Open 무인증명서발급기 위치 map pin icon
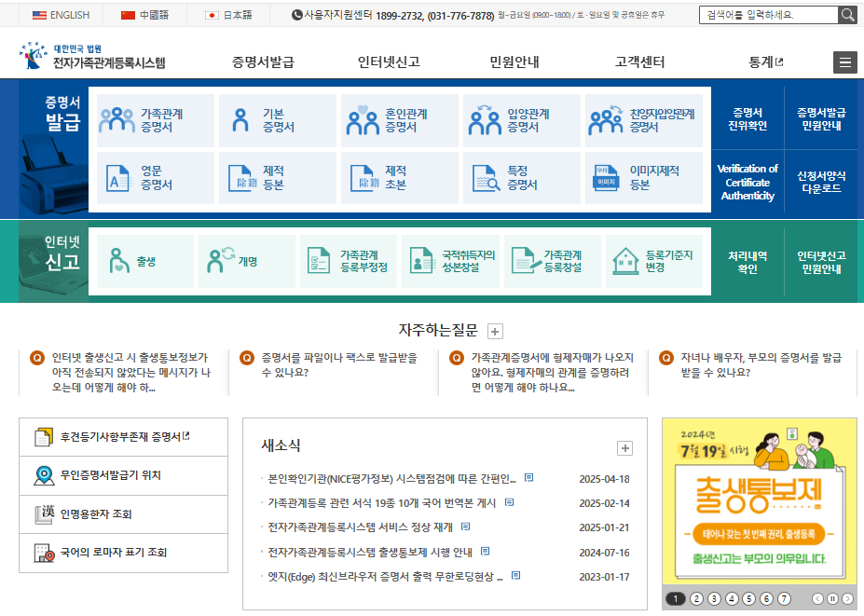This screenshot has width=864, height=616. click(x=44, y=475)
